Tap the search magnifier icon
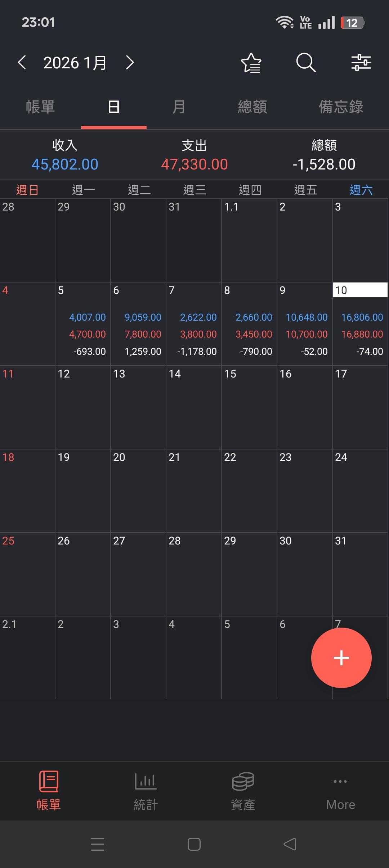 point(306,63)
